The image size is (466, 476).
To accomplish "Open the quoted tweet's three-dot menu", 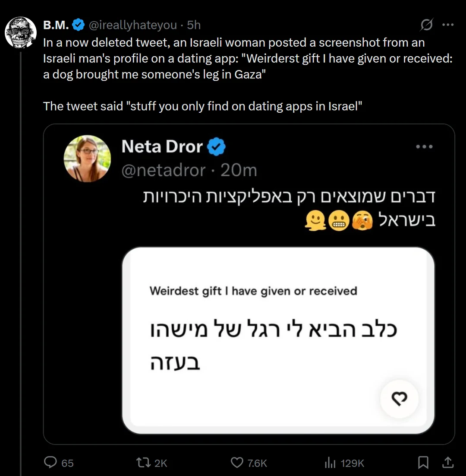I will coord(424,146).
